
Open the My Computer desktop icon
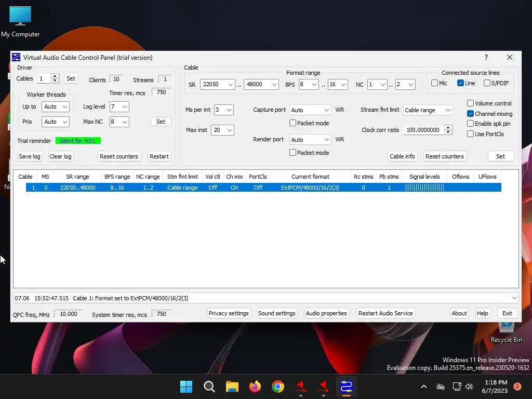20,22
